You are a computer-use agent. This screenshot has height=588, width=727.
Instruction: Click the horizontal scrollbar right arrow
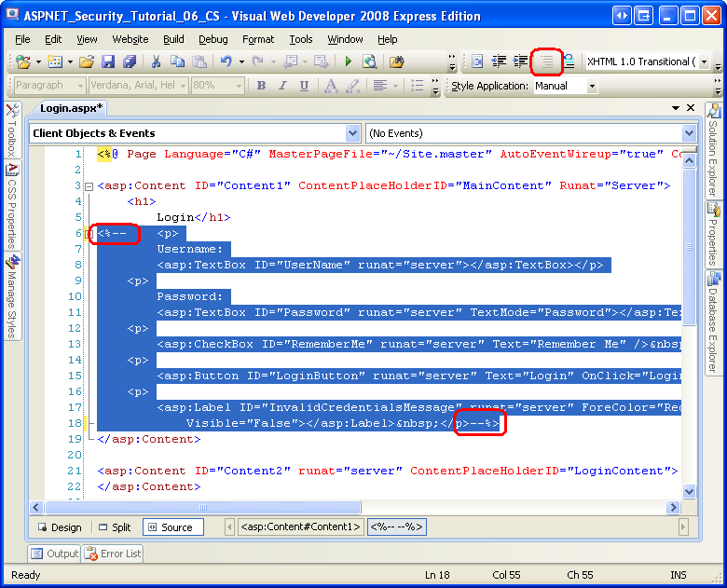tap(673, 507)
